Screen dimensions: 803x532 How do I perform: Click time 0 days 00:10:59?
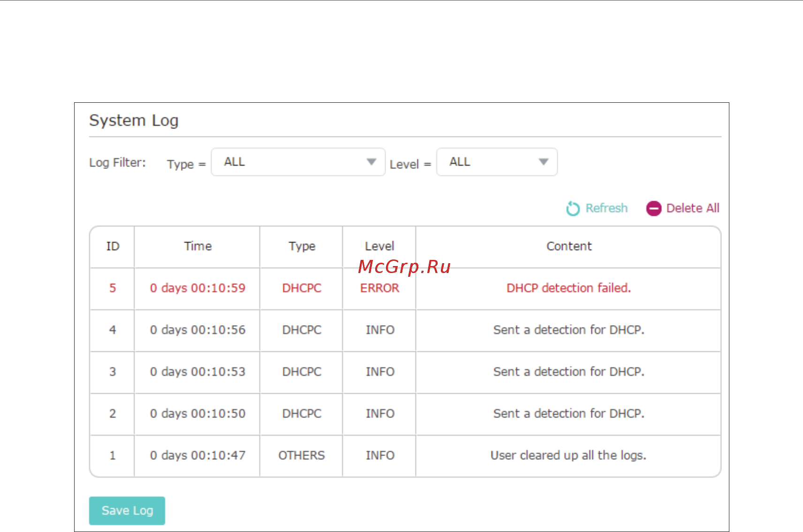pyautogui.click(x=197, y=288)
